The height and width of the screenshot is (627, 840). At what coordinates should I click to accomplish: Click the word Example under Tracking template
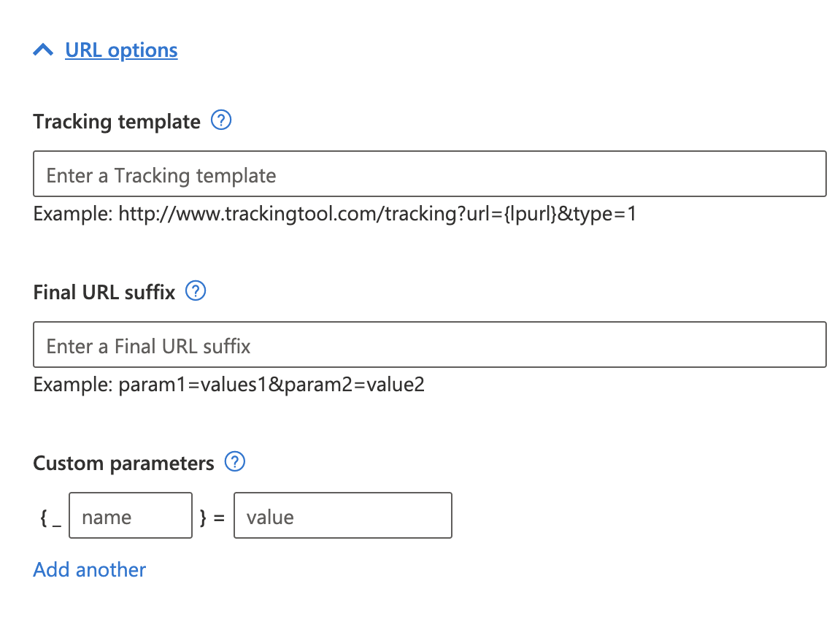[x=70, y=215]
